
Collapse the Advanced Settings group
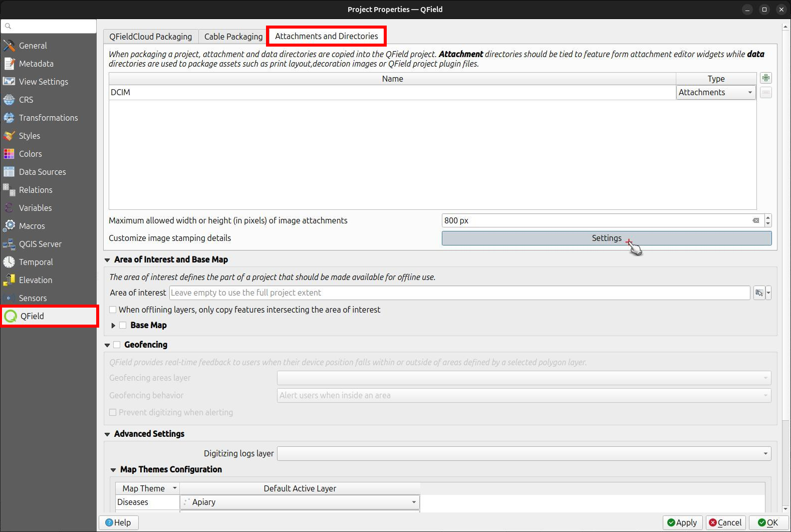(x=107, y=434)
